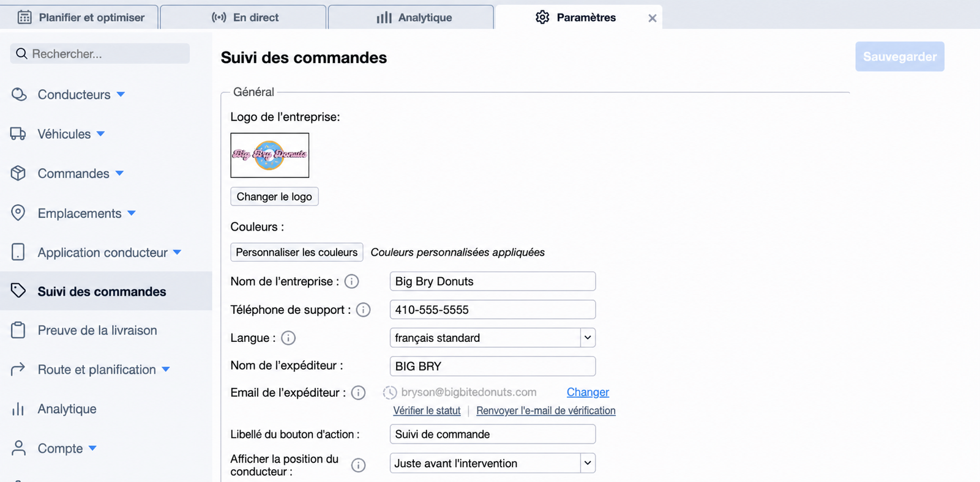Click the Sauvegarder button
Screen dimensions: 980x482
(x=900, y=56)
